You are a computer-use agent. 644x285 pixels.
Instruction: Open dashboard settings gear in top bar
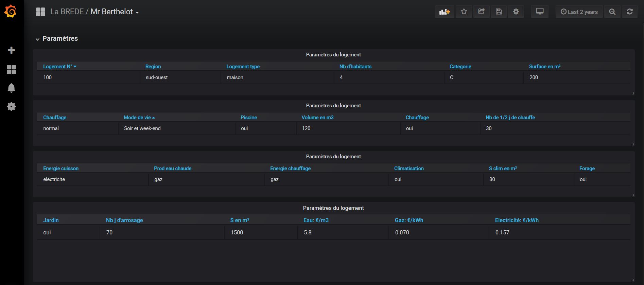[516, 12]
